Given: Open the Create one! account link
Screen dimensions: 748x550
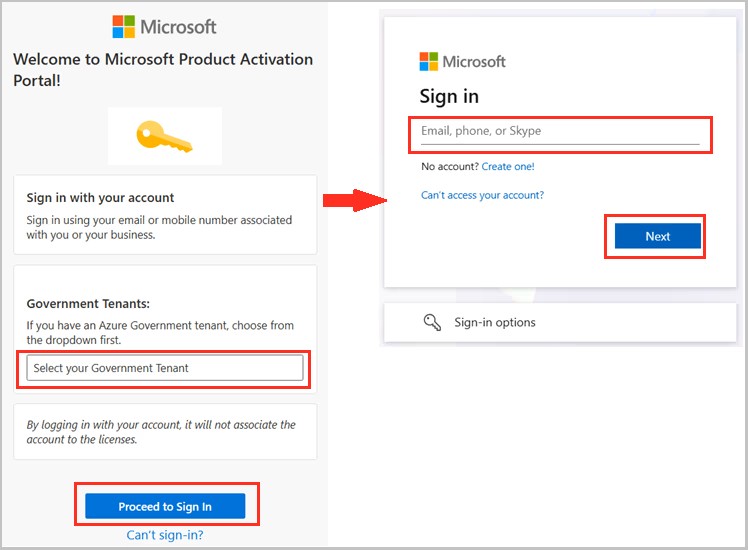Looking at the screenshot, I should pyautogui.click(x=508, y=167).
